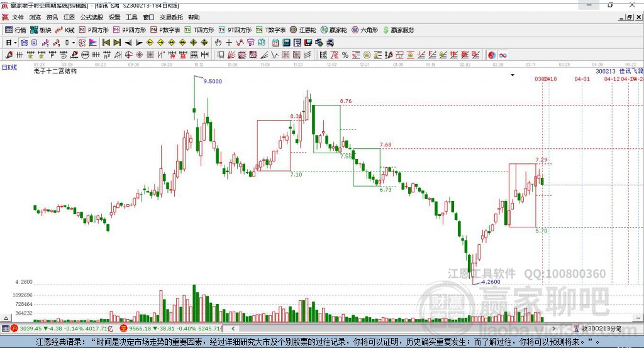Toggle the 9P四方形 square chart mode

coord(130,30)
